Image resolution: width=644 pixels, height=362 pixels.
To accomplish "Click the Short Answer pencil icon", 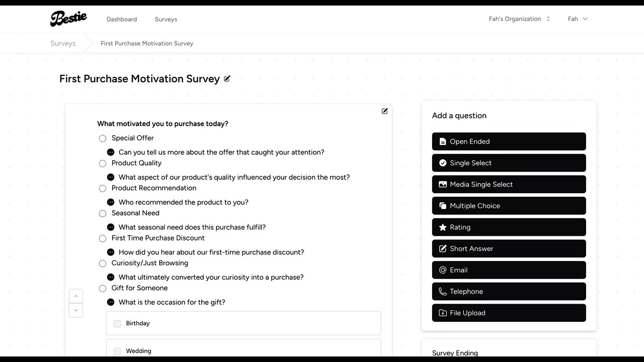I will (443, 248).
